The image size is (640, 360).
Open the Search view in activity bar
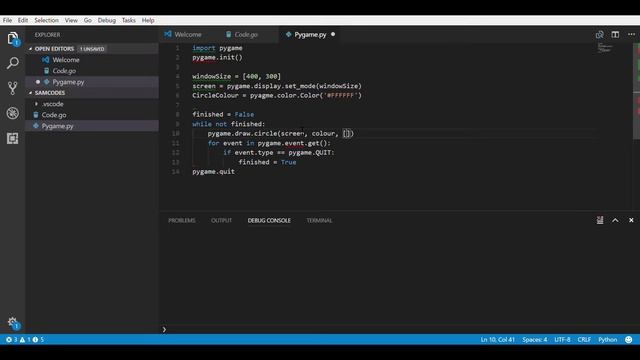(13, 63)
